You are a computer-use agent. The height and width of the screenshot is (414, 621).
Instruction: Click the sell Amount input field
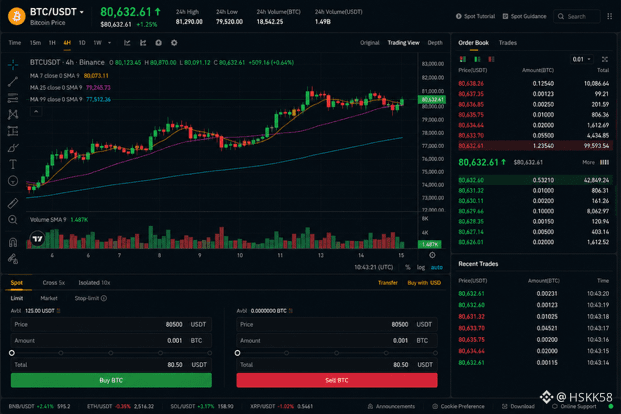tap(337, 341)
